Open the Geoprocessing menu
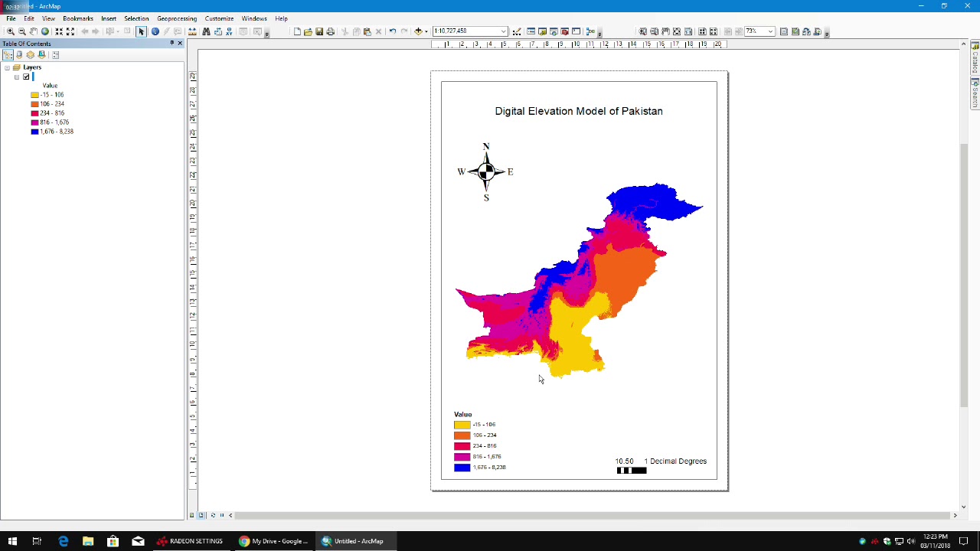The image size is (980, 551). (x=177, y=18)
